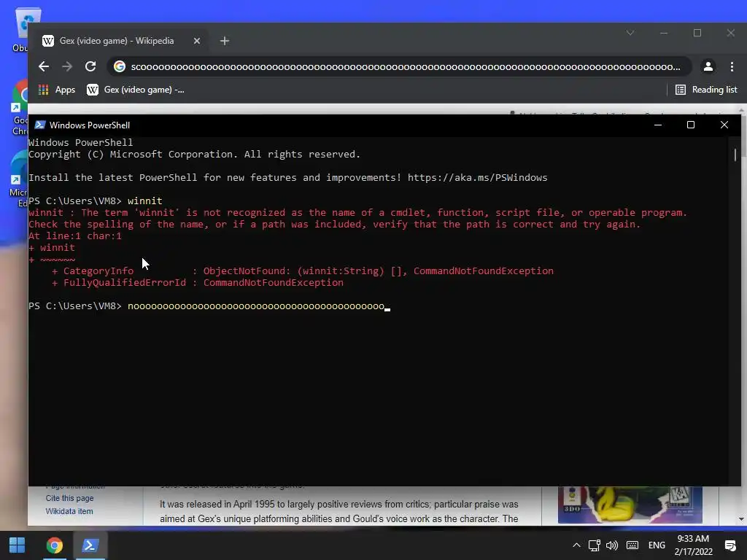This screenshot has width=747, height=560.
Task: Click PowerShell icon in taskbar
Action: point(90,545)
